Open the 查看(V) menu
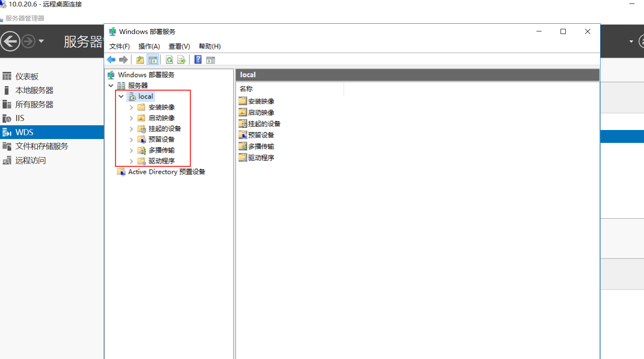The height and width of the screenshot is (359, 644). pos(179,46)
